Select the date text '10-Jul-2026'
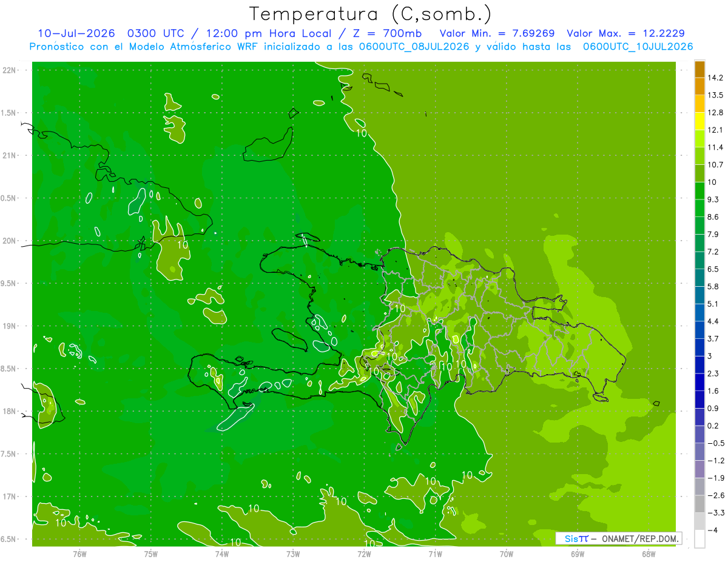 76,33
